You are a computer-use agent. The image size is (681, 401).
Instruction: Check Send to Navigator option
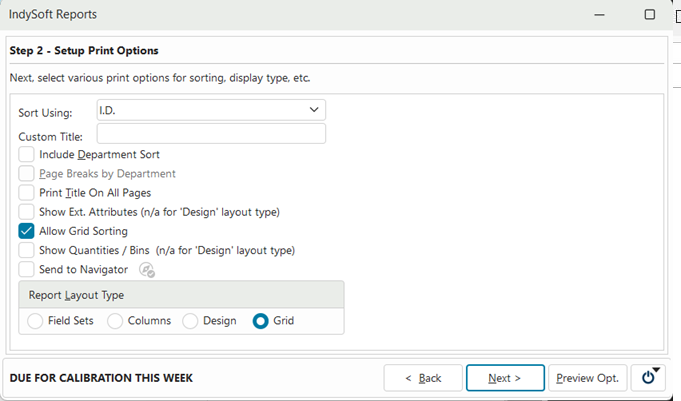coord(26,269)
